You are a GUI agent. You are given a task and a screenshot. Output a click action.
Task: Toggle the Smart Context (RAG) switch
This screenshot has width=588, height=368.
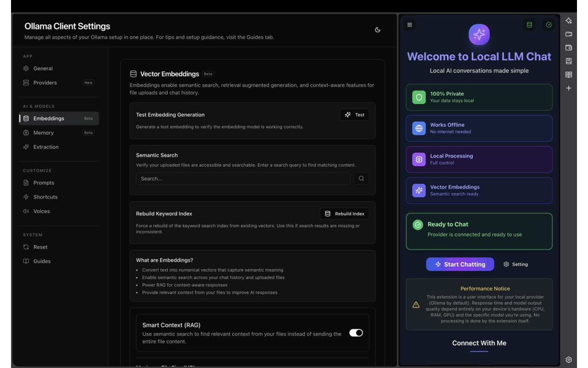pos(356,333)
